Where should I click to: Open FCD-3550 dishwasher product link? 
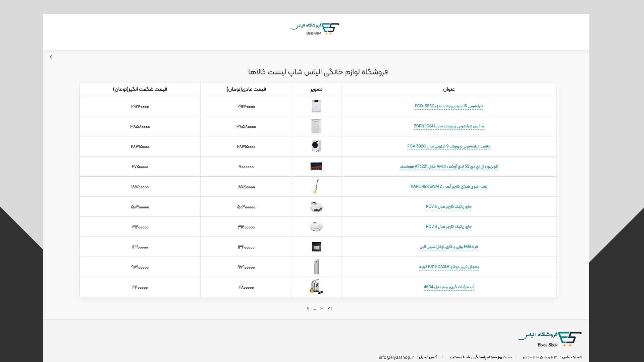pyautogui.click(x=448, y=106)
